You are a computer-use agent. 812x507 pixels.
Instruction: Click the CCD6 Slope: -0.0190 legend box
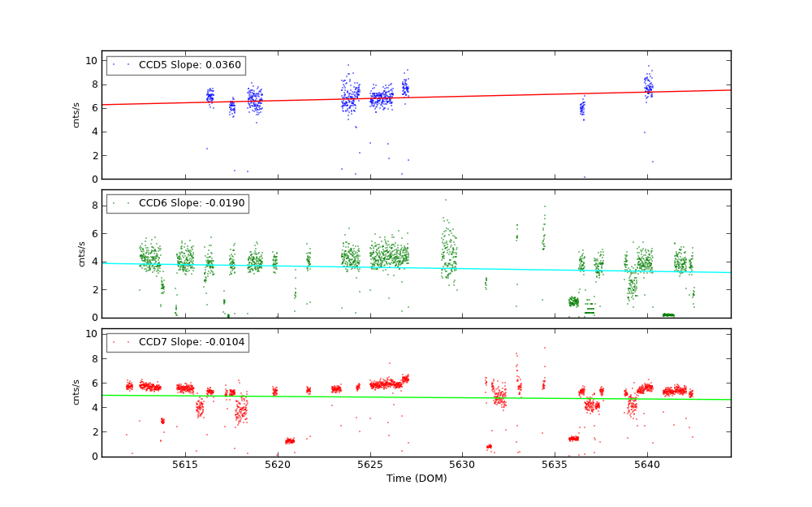pos(177,203)
